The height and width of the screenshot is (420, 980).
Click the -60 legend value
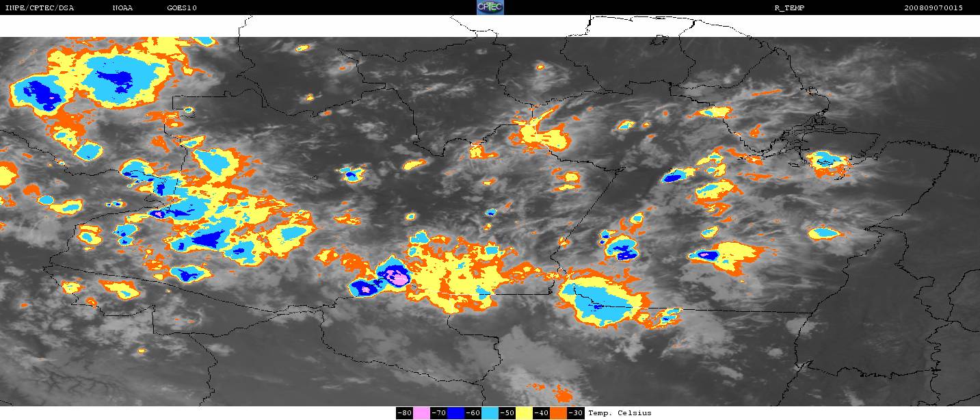473,413
